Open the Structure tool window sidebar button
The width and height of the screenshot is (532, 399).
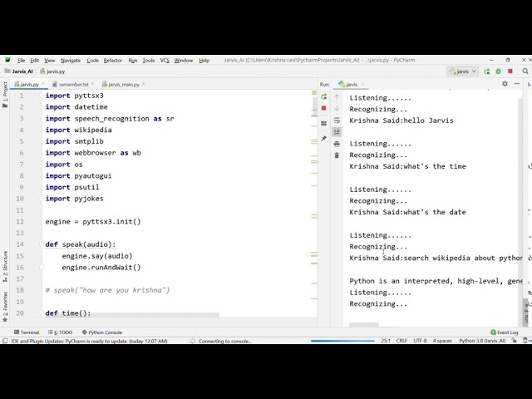coord(5,267)
